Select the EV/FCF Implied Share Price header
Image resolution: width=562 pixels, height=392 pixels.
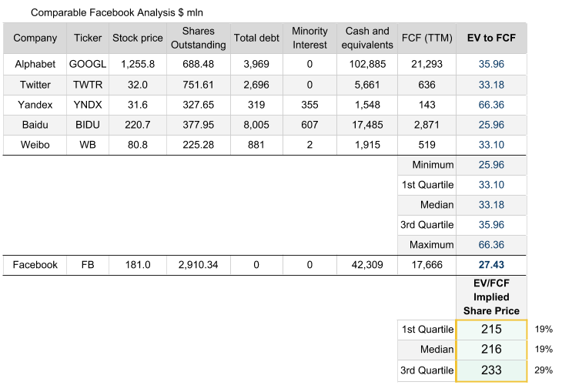[x=490, y=297]
